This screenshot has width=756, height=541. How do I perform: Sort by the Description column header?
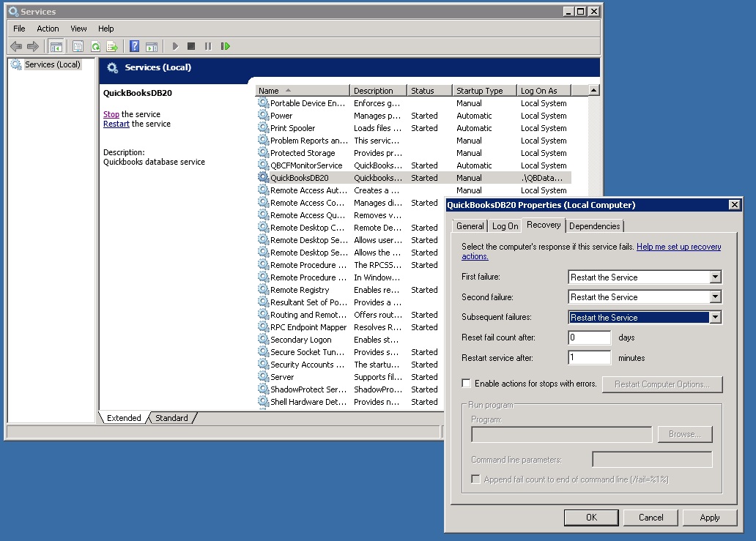[379, 91]
